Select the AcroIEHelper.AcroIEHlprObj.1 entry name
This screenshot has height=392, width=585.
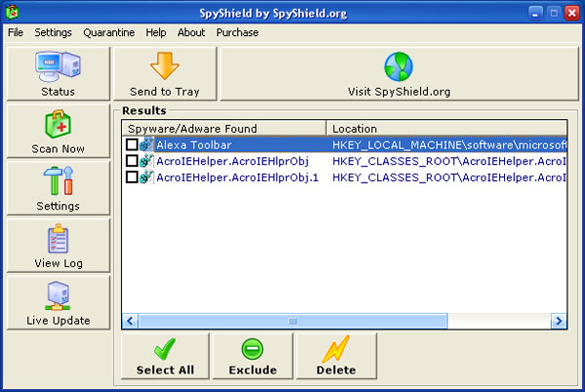237,177
